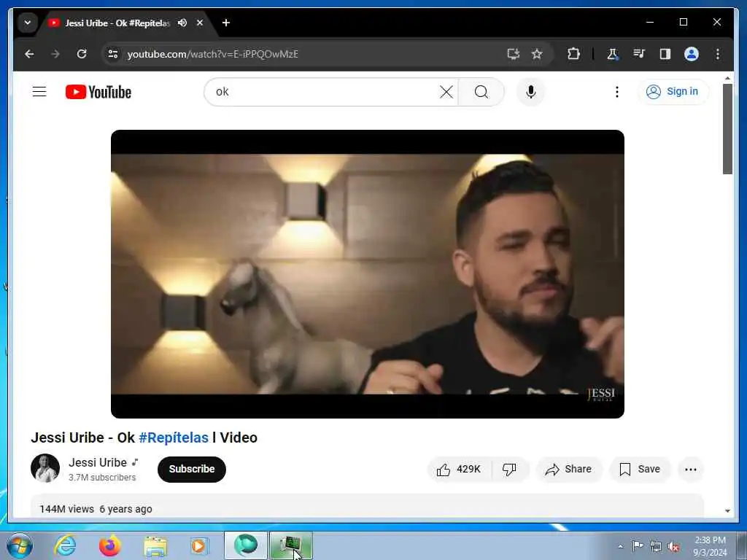This screenshot has height=560, width=747.
Task: Open the Jessi Uribe channel name link
Action: [x=98, y=462]
